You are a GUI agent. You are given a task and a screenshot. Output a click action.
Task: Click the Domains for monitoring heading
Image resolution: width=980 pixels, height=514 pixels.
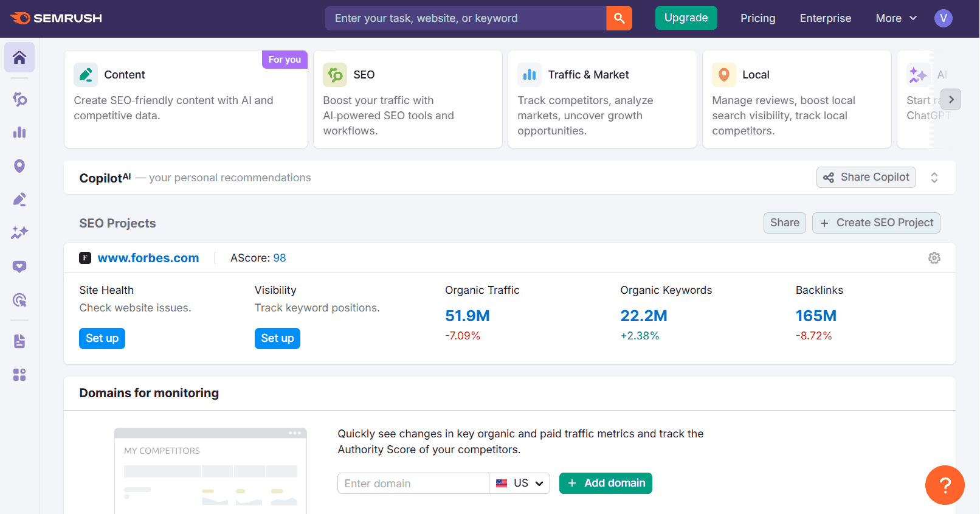[149, 393]
